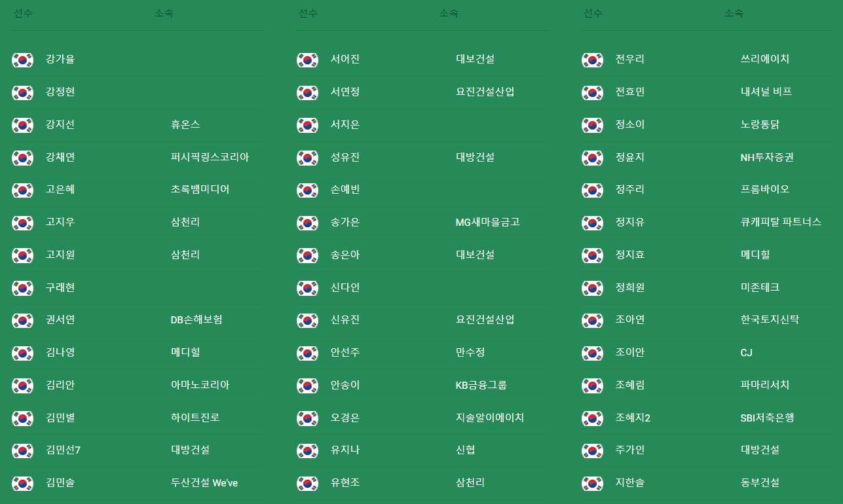Click the flag icon next to 서어진

[x=307, y=60]
